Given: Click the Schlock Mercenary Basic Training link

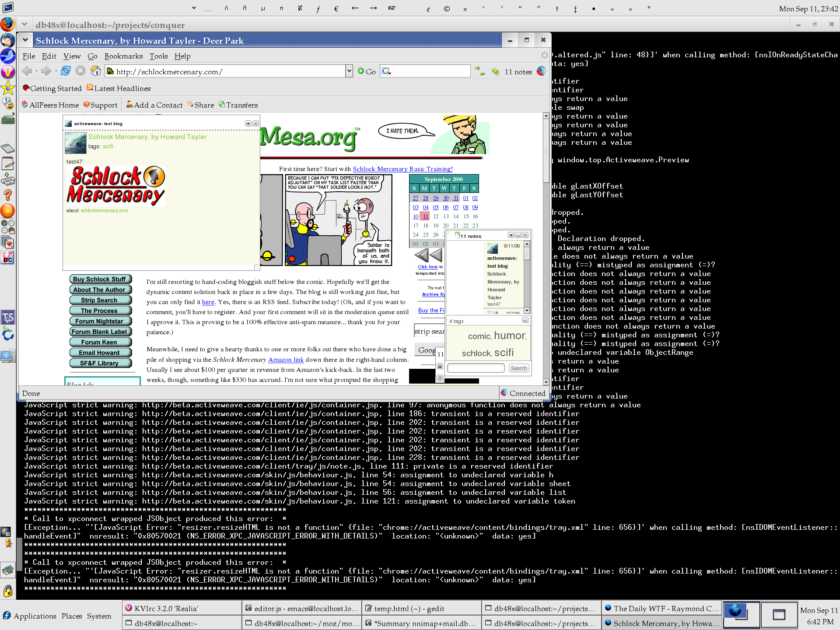Looking at the screenshot, I should point(403,169).
